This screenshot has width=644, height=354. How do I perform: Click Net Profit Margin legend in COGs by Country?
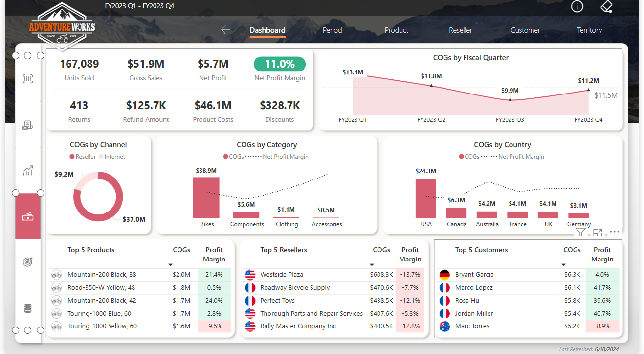[512, 157]
